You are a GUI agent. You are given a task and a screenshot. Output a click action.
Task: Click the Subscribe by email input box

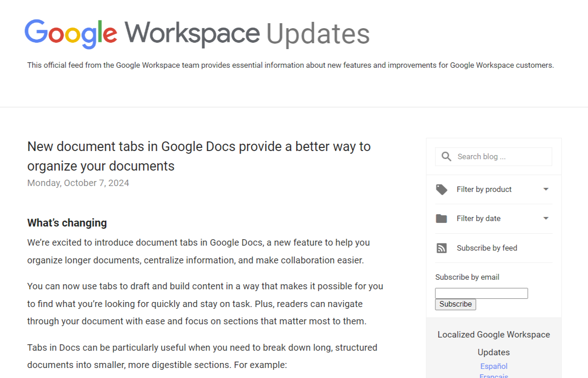[481, 293]
